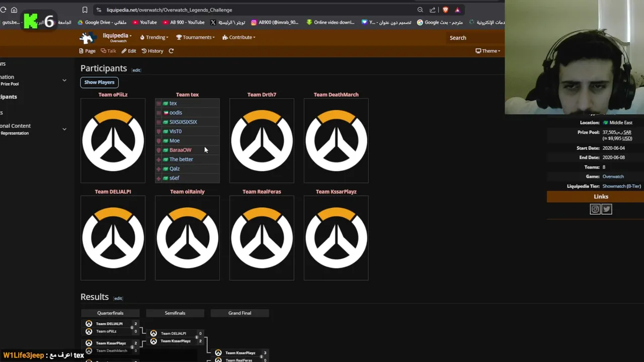The image size is (644, 362).
Task: Open Twitter link icon in infobox
Action: pyautogui.click(x=607, y=209)
